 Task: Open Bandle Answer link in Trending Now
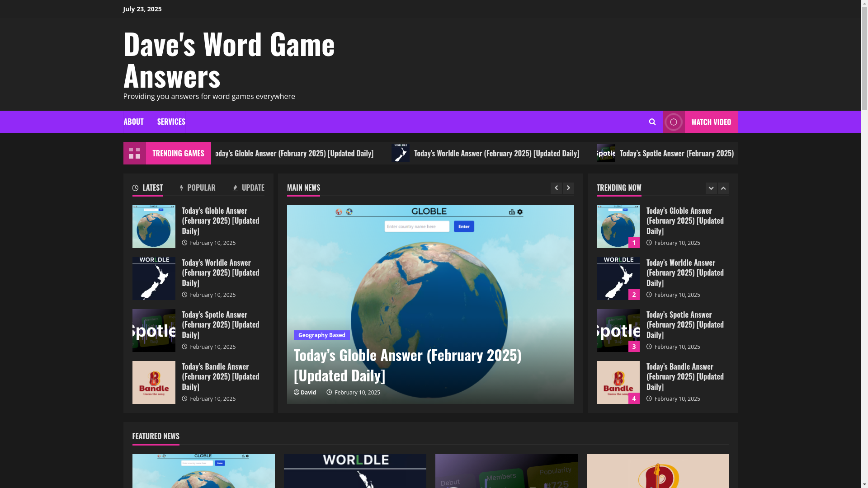tap(685, 377)
